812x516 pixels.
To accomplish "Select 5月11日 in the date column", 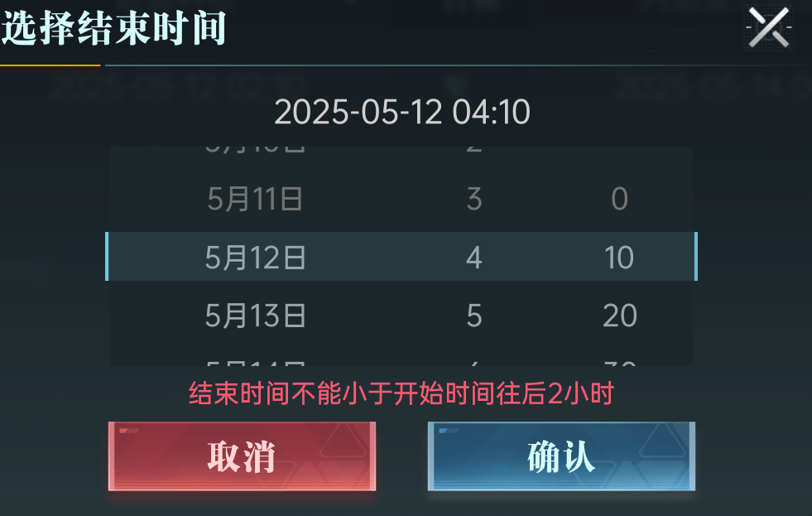I will click(x=255, y=199).
